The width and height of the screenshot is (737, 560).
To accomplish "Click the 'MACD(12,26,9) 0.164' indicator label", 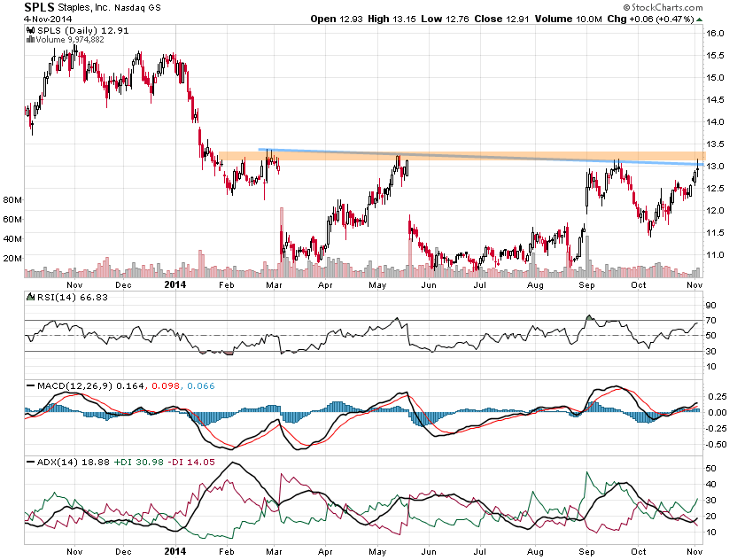I will (x=90, y=386).
